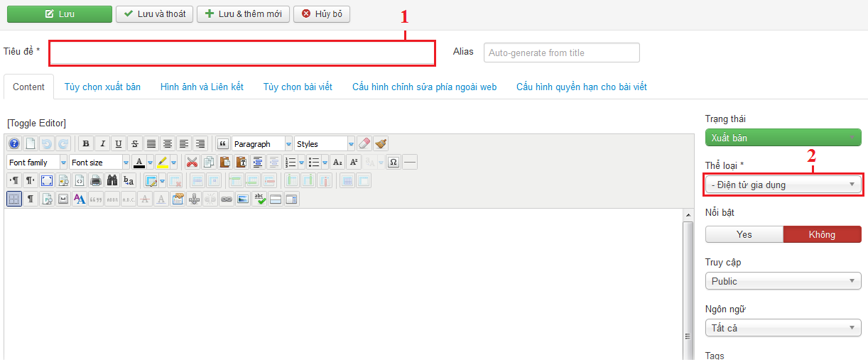The height and width of the screenshot is (362, 868).
Task: Insert special character with the Omega icon
Action: click(393, 162)
